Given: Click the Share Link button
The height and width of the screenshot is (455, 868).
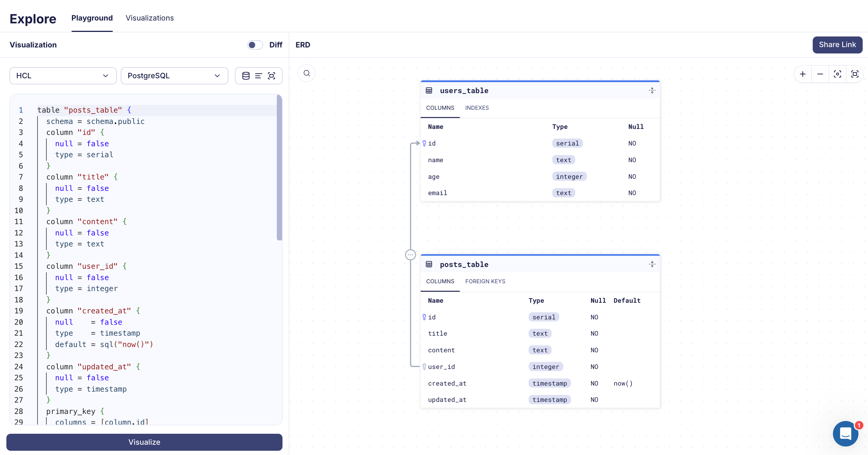Looking at the screenshot, I should pos(837,45).
